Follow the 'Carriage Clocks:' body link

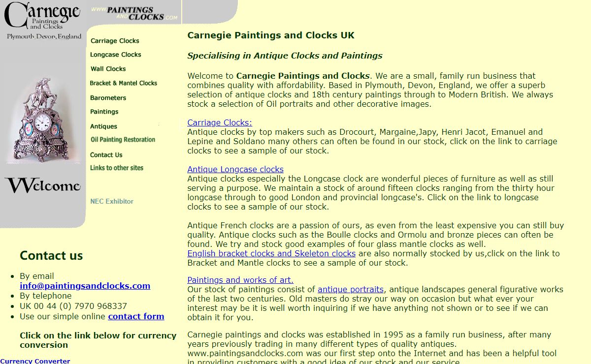coord(220,122)
